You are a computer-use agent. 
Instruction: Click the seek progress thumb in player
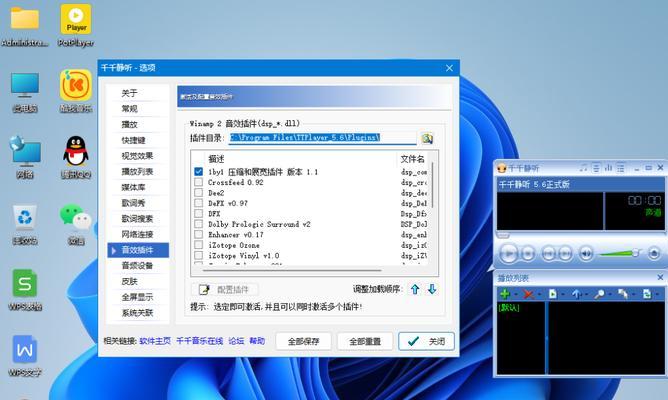coord(503,235)
